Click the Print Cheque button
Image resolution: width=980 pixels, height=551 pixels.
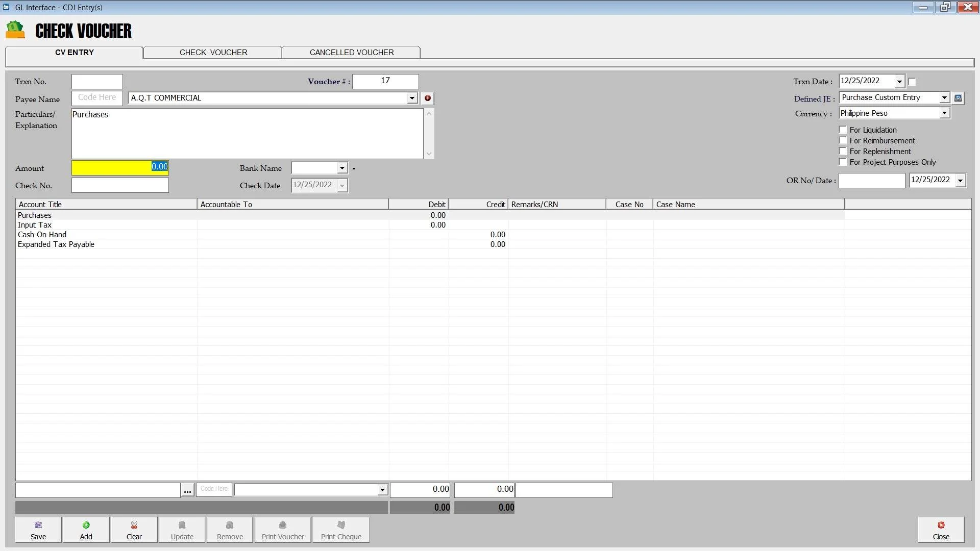pos(341,530)
